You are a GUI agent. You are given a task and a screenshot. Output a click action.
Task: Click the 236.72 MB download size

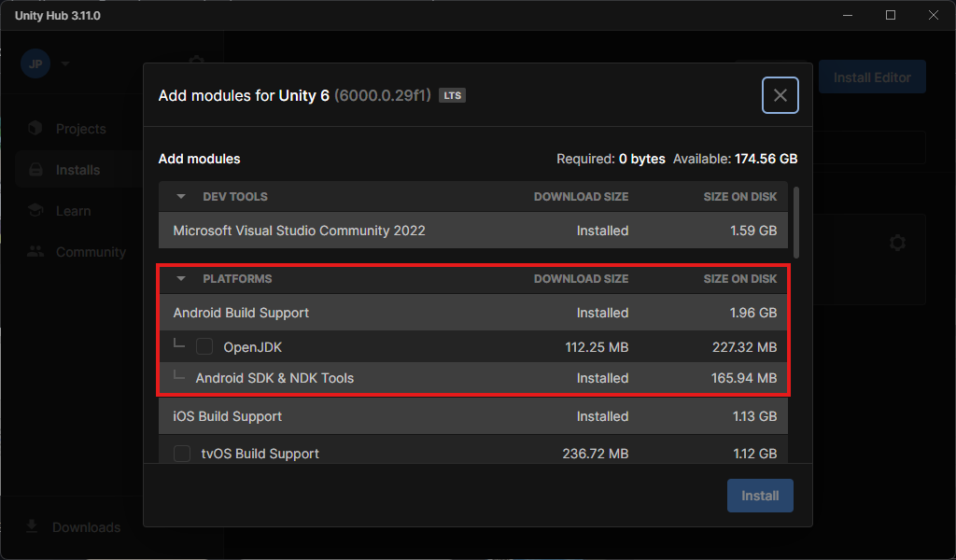595,454
